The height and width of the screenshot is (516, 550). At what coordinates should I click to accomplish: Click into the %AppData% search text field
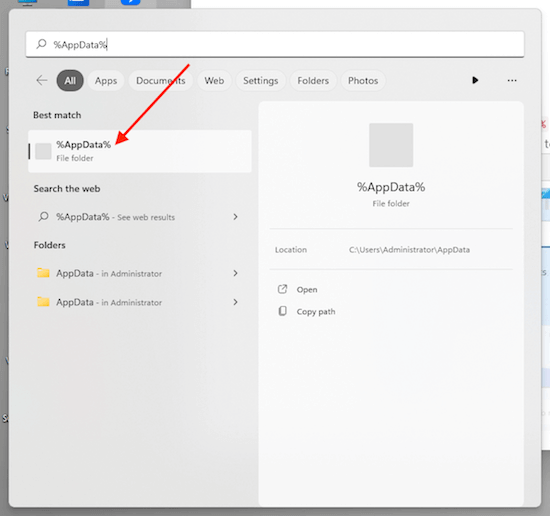point(275,45)
